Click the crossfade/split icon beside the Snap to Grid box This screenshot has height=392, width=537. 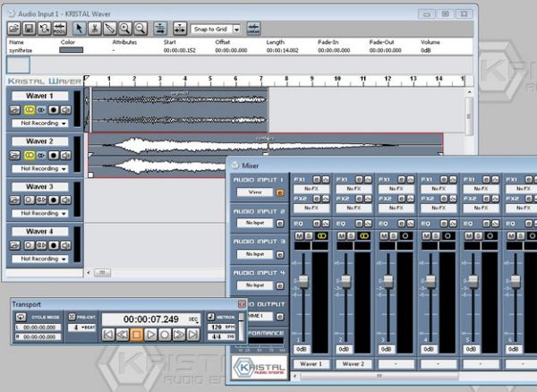180,29
